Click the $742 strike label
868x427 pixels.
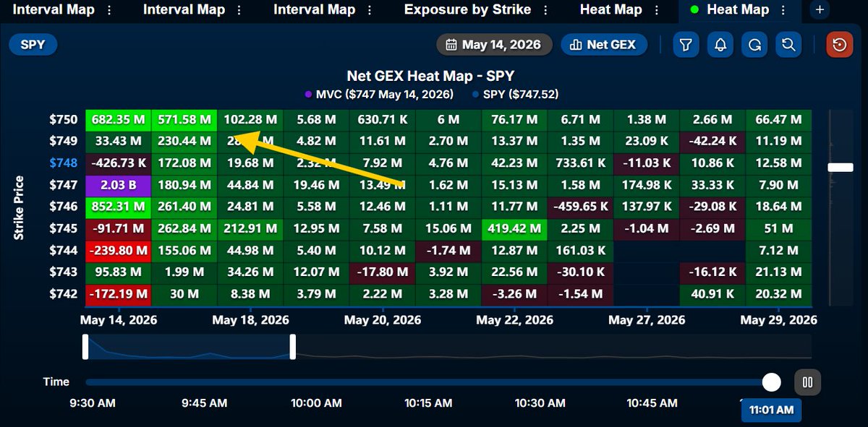coord(62,294)
